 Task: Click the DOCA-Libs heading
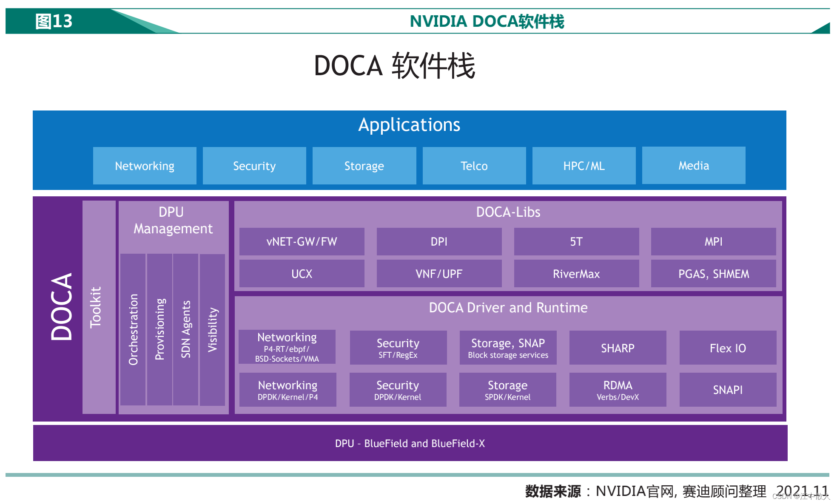(508, 212)
